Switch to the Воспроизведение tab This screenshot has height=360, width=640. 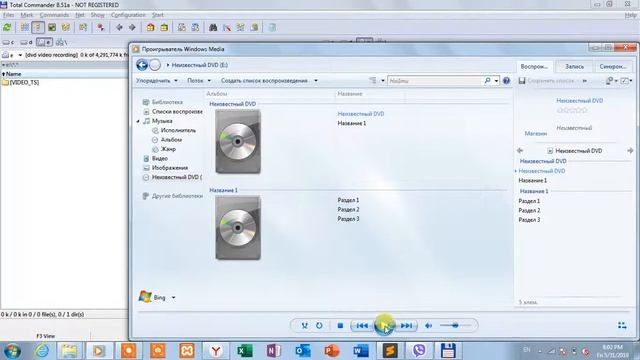point(534,66)
